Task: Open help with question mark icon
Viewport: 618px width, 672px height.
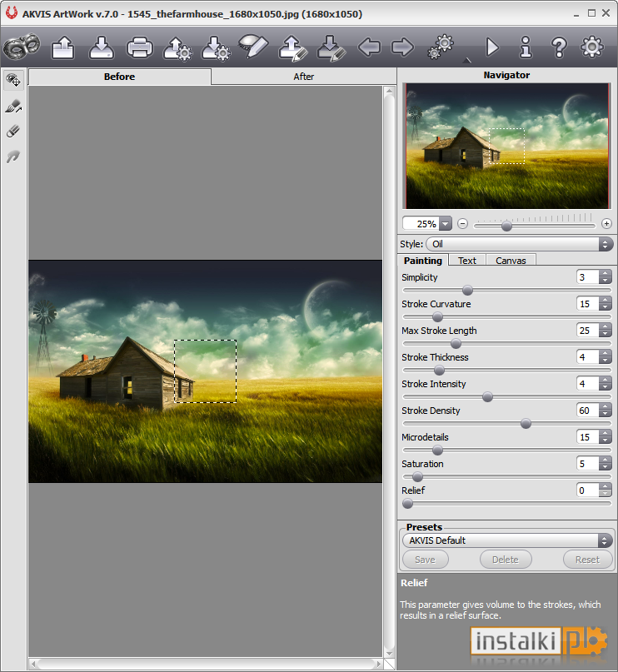Action: (x=559, y=47)
